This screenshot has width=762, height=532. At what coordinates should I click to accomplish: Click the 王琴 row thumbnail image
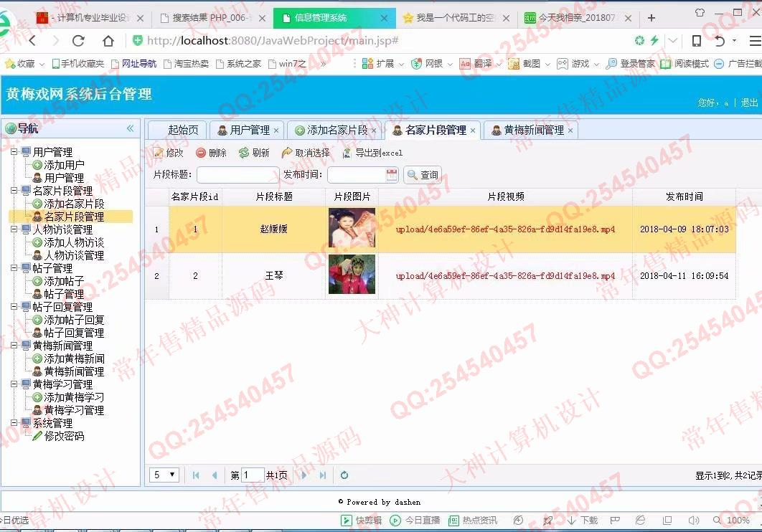[352, 275]
